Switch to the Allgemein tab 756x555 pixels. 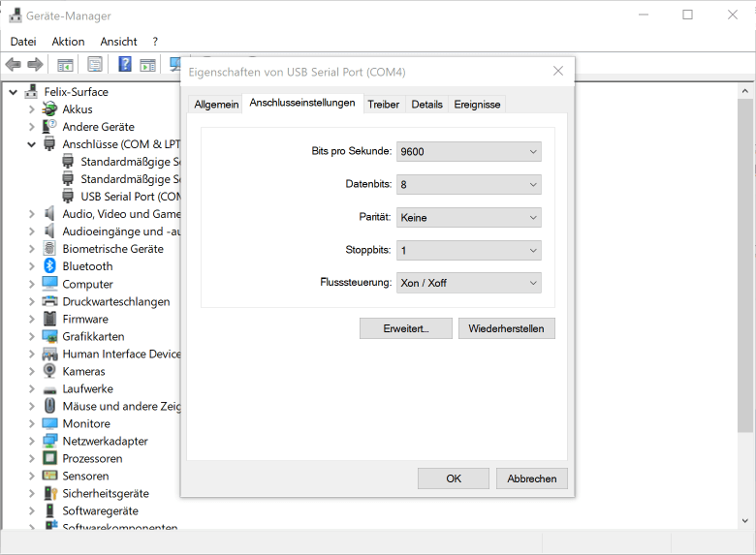216,105
